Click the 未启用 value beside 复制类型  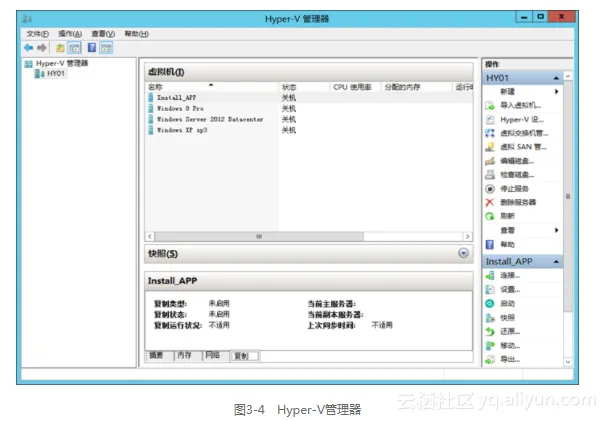[x=219, y=303]
